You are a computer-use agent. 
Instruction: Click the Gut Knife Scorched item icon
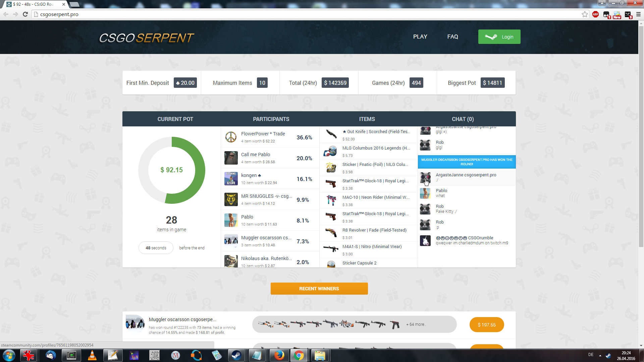coord(331,134)
